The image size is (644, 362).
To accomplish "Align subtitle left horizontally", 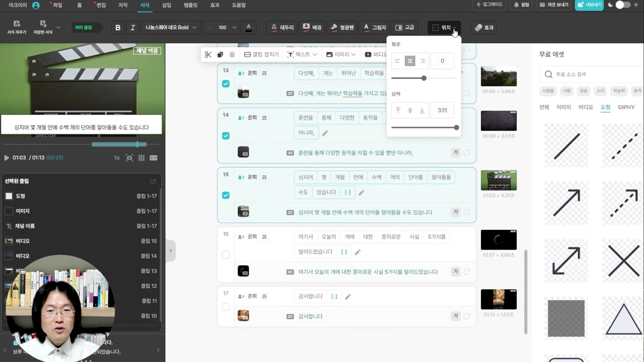I will [397, 61].
